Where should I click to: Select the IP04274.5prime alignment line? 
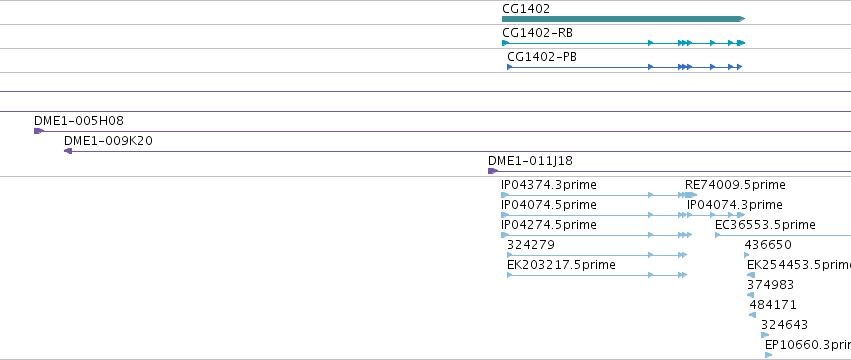tap(596, 235)
